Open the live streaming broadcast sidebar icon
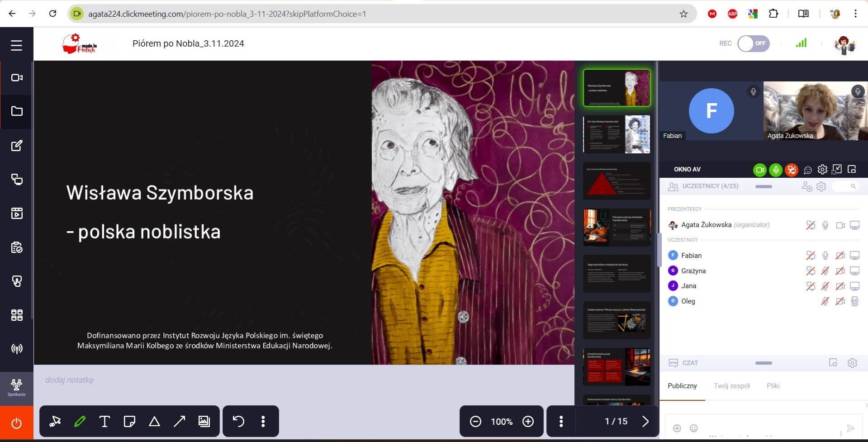Screen dimensions: 868x442 [17, 349]
